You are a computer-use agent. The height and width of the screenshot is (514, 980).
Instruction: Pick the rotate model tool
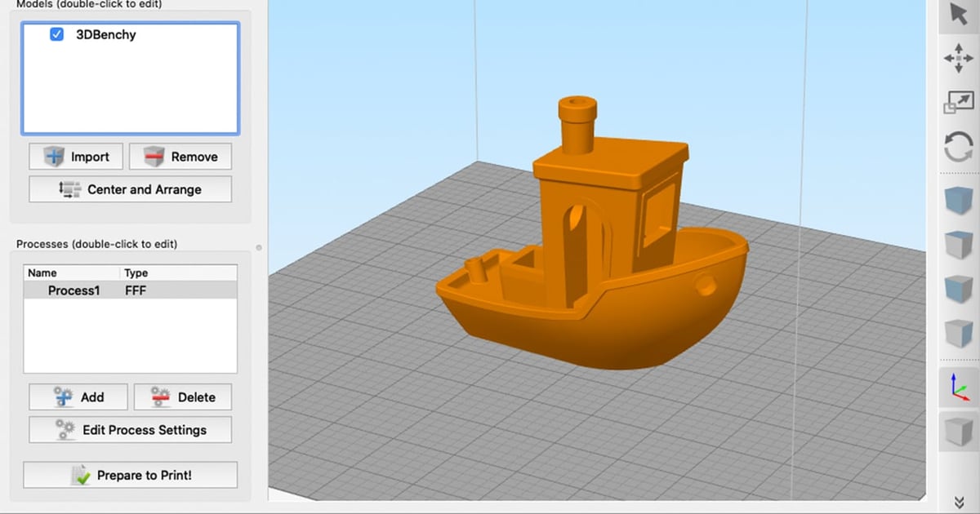959,147
